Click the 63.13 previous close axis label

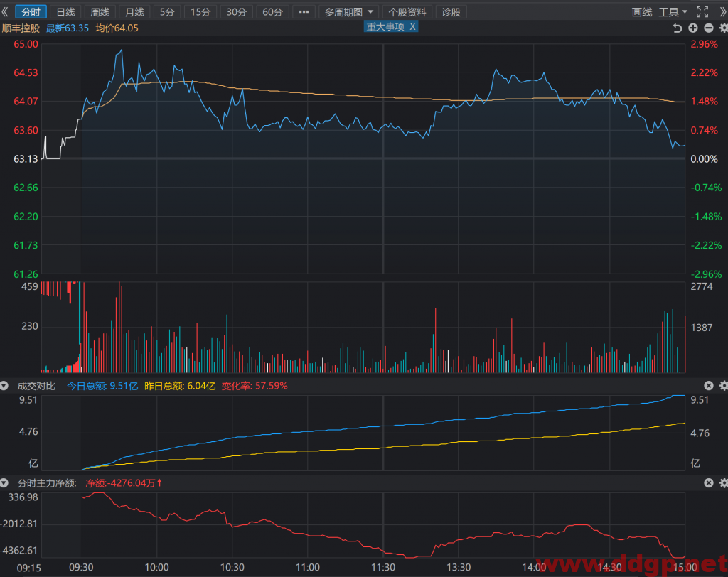pyautogui.click(x=26, y=159)
